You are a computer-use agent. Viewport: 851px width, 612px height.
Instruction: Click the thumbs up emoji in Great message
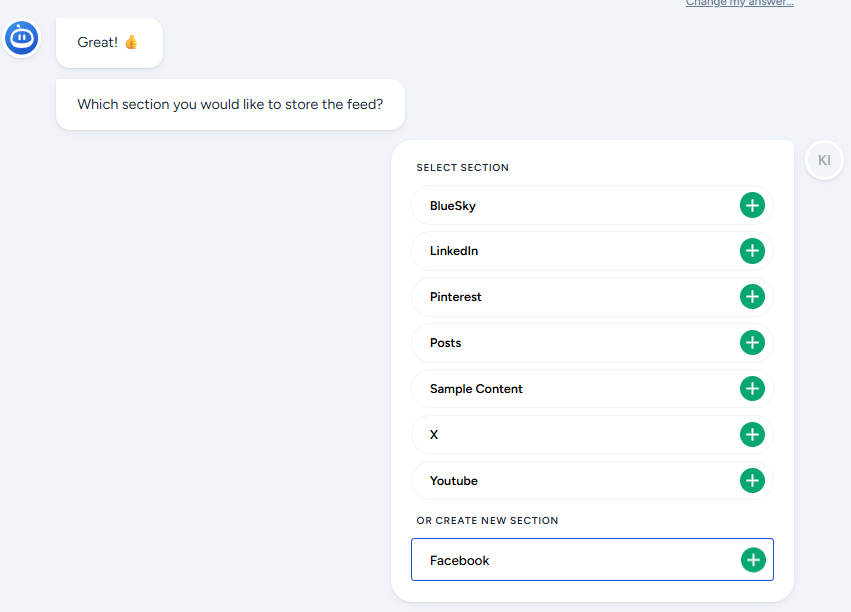(x=131, y=43)
